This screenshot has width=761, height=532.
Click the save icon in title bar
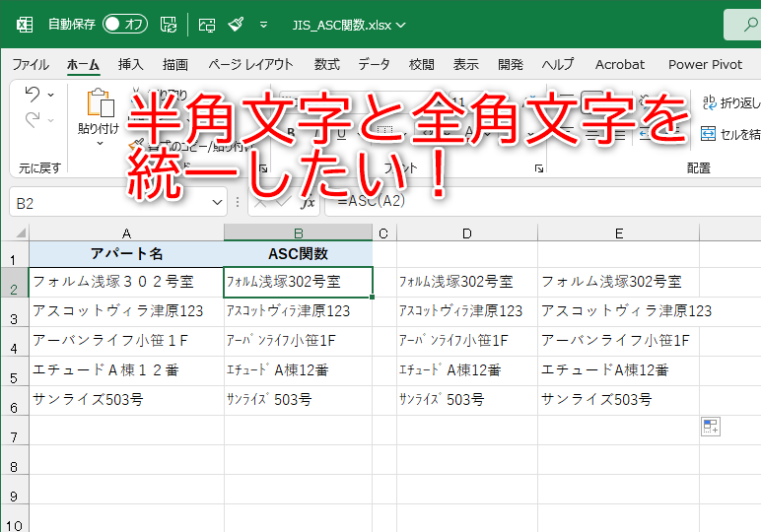coord(169,25)
